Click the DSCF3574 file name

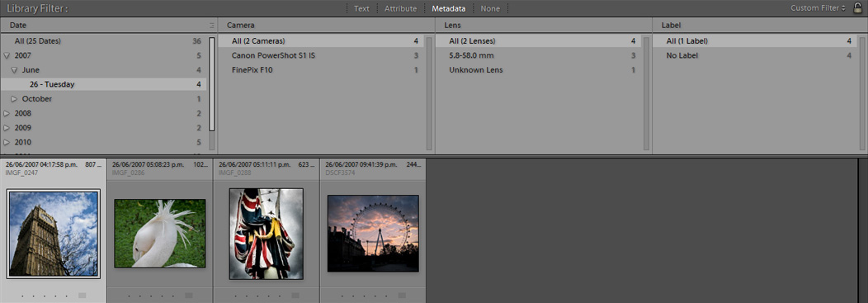tap(341, 173)
